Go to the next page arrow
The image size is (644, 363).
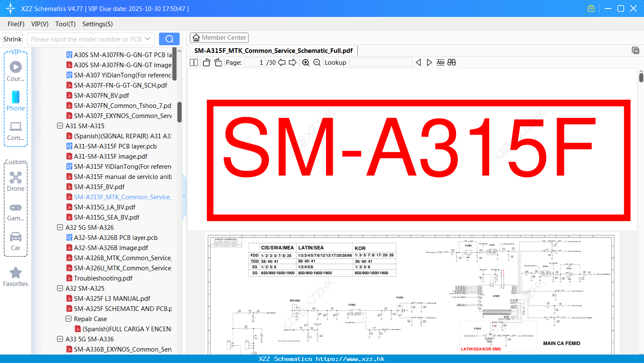(293, 62)
